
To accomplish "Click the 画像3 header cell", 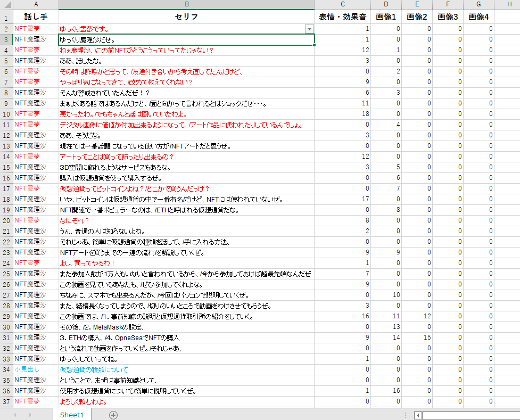I will pos(448,17).
